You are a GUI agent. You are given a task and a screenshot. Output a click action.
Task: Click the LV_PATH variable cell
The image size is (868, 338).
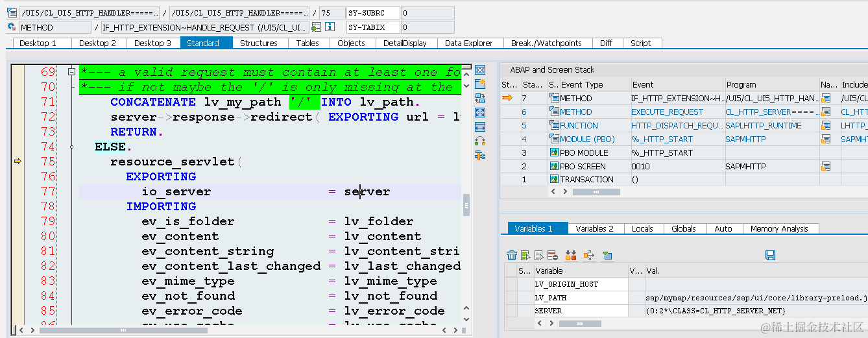[581, 298]
